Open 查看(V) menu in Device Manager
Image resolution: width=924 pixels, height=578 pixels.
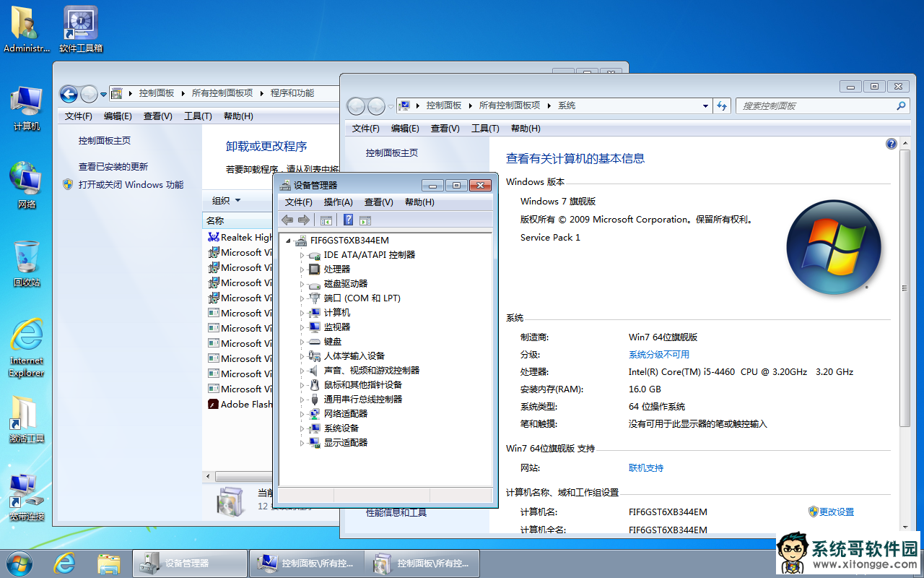coord(379,202)
